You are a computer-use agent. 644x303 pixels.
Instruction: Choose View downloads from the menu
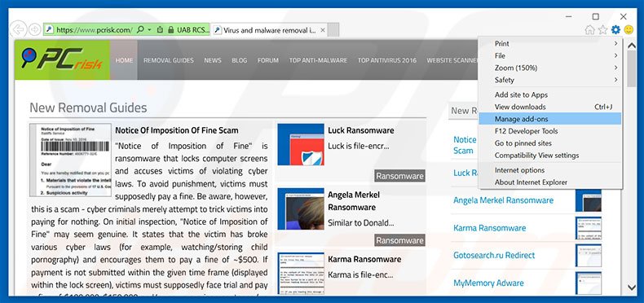click(x=550, y=107)
